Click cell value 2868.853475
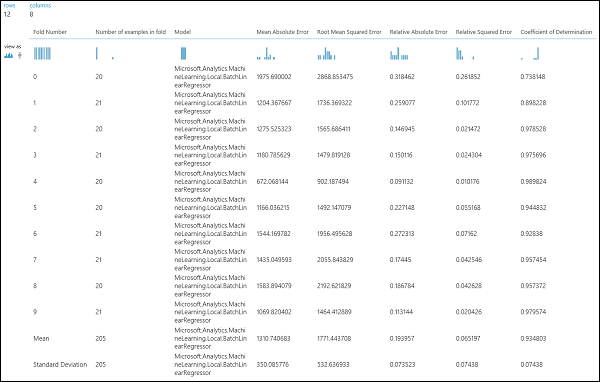The image size is (600, 382). pyautogui.click(x=335, y=77)
